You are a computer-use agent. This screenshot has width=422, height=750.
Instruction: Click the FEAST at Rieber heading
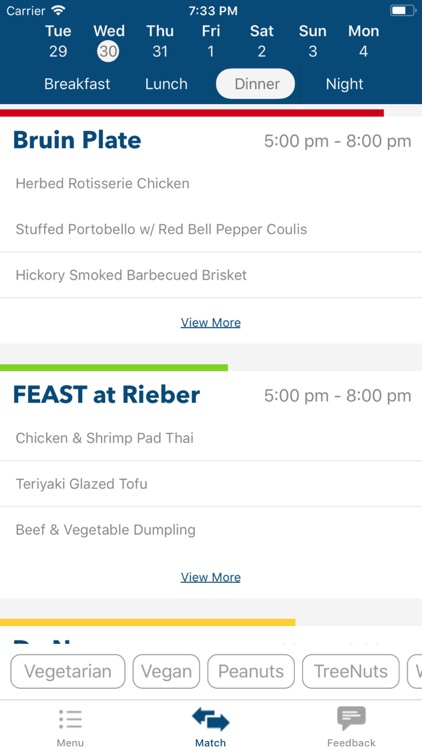(106, 395)
